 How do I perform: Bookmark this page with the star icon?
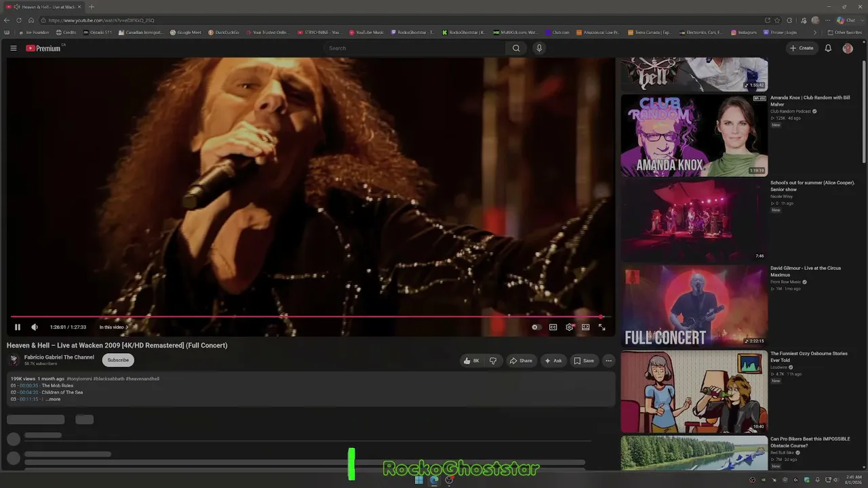coord(778,20)
